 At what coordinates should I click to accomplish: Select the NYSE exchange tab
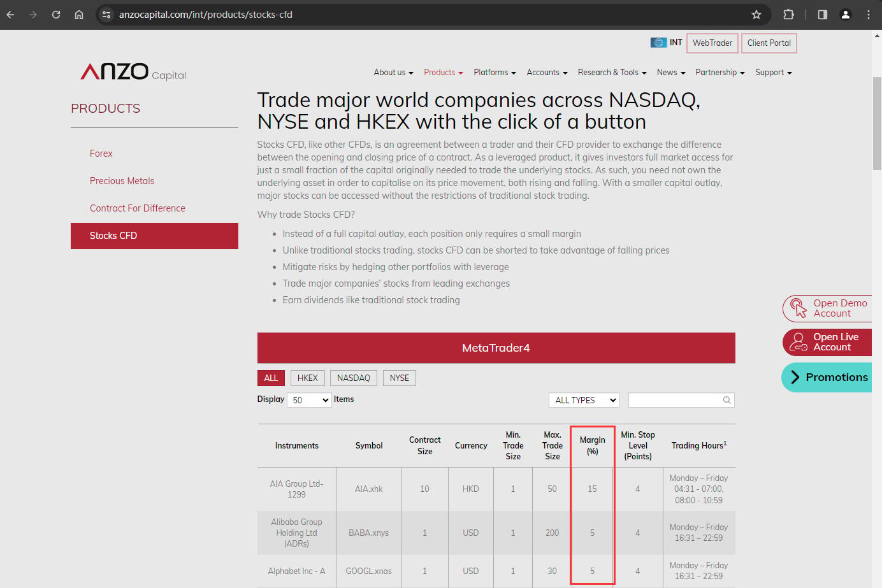[x=400, y=378]
